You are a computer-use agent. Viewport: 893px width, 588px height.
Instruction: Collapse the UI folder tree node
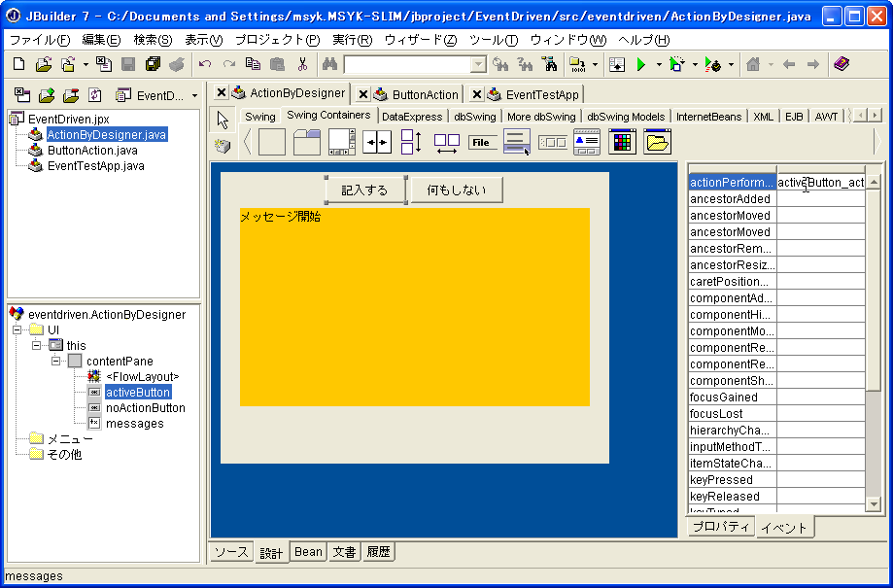(17, 330)
